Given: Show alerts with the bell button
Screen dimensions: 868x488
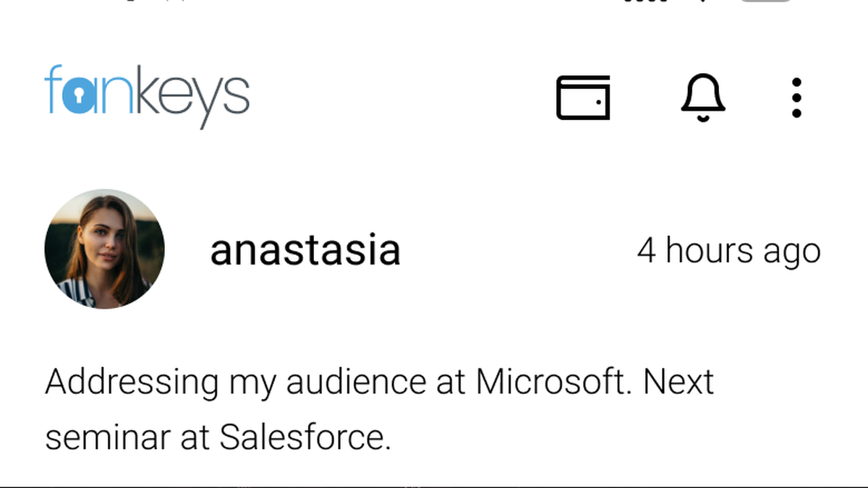Looking at the screenshot, I should coord(703,97).
